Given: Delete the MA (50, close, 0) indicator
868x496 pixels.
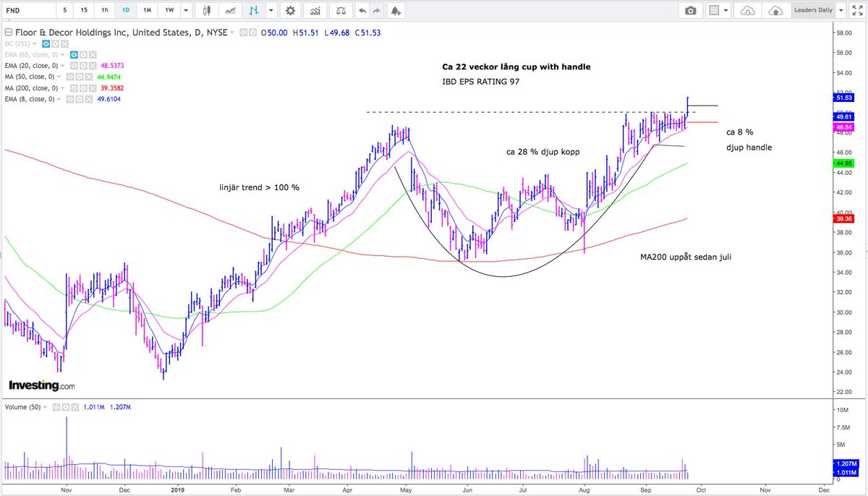Looking at the screenshot, I should [88, 77].
